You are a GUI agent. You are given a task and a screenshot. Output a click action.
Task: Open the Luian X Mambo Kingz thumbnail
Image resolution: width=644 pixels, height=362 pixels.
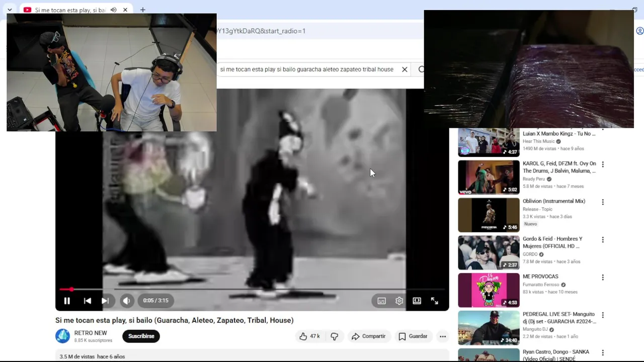(489, 142)
